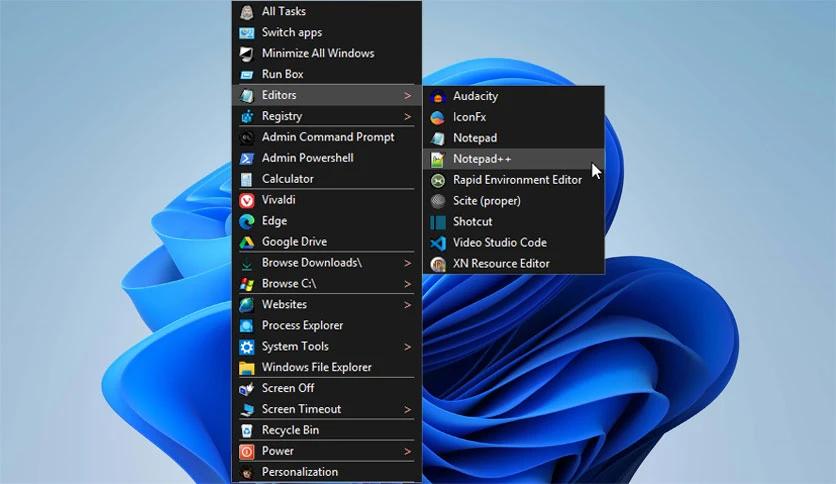Click the Run Box icon
Screen dimensions: 836x484
point(246,75)
